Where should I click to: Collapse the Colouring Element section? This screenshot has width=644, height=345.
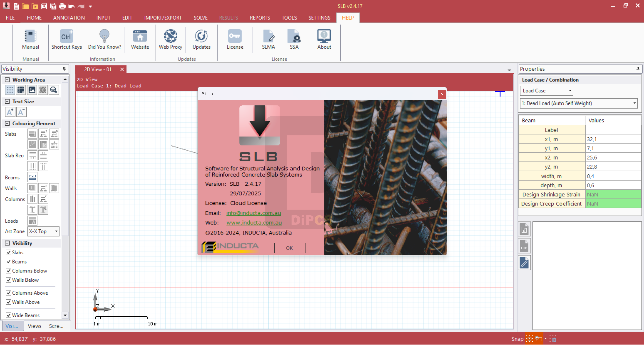pos(7,123)
